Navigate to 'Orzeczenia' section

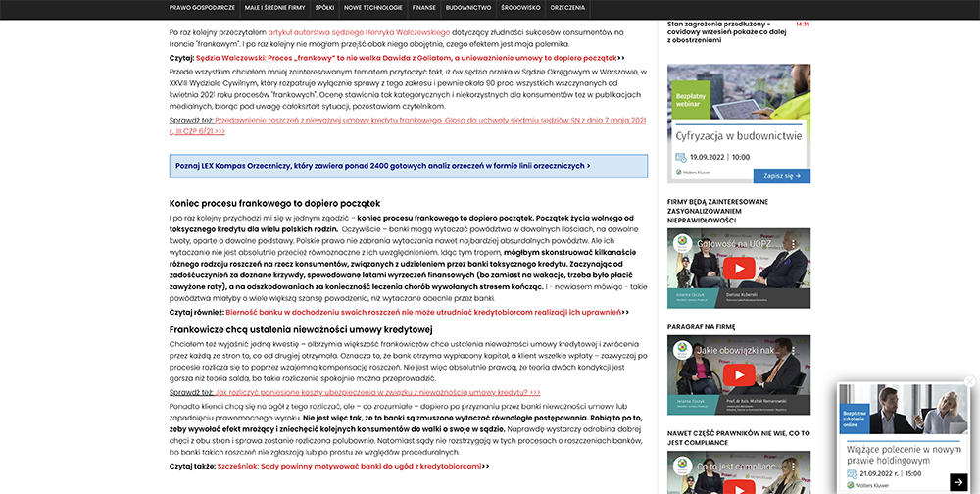[x=567, y=7]
